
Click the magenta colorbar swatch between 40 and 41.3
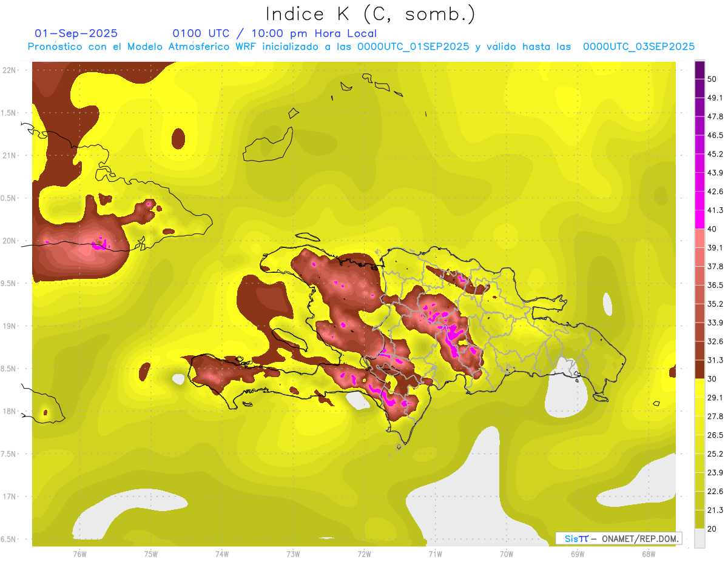click(x=699, y=219)
